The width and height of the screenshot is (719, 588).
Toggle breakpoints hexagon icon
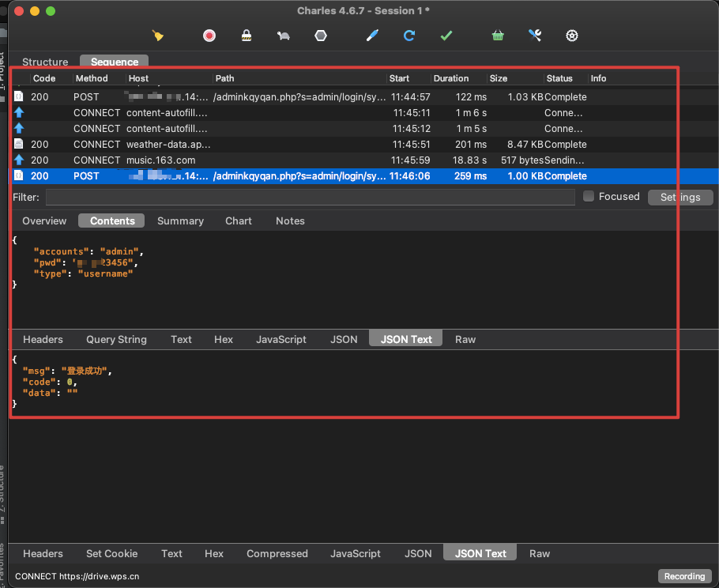(x=320, y=36)
